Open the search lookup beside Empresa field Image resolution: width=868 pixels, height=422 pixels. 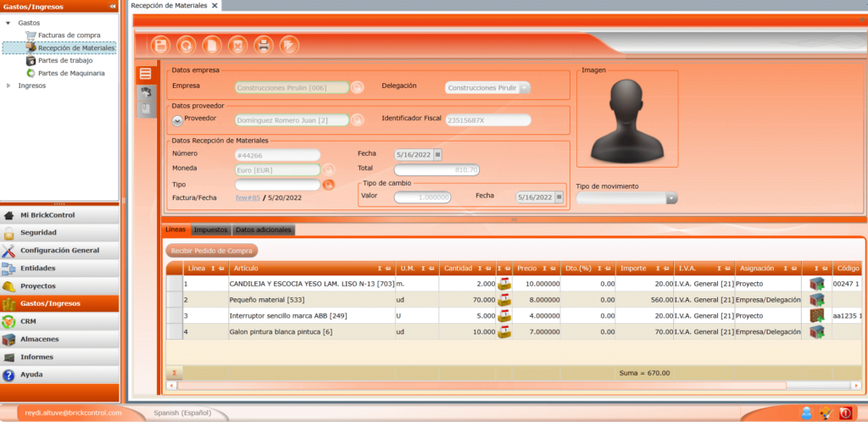pos(358,87)
